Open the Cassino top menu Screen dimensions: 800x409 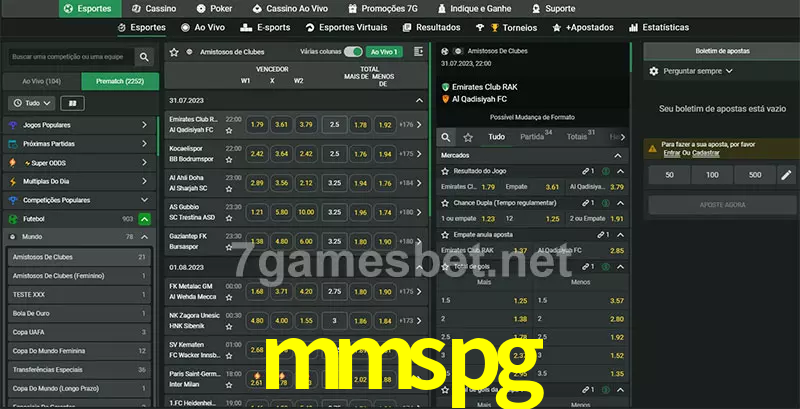(x=154, y=9)
